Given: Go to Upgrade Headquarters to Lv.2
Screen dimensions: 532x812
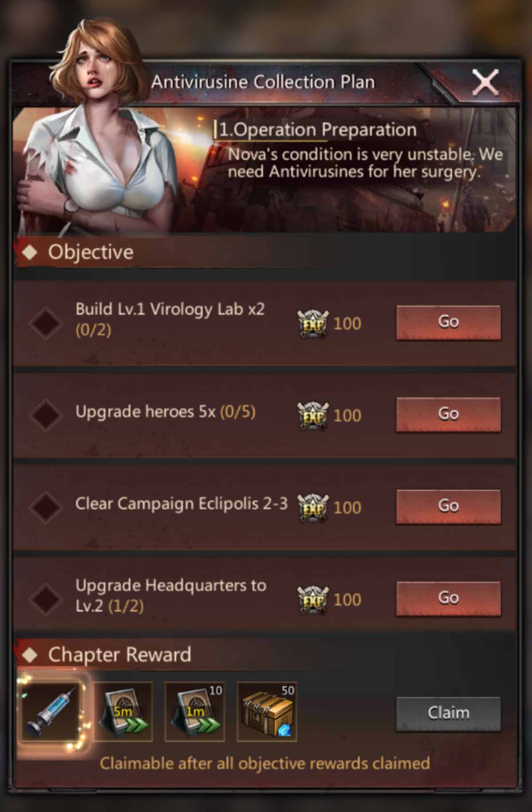Looking at the screenshot, I should (448, 598).
